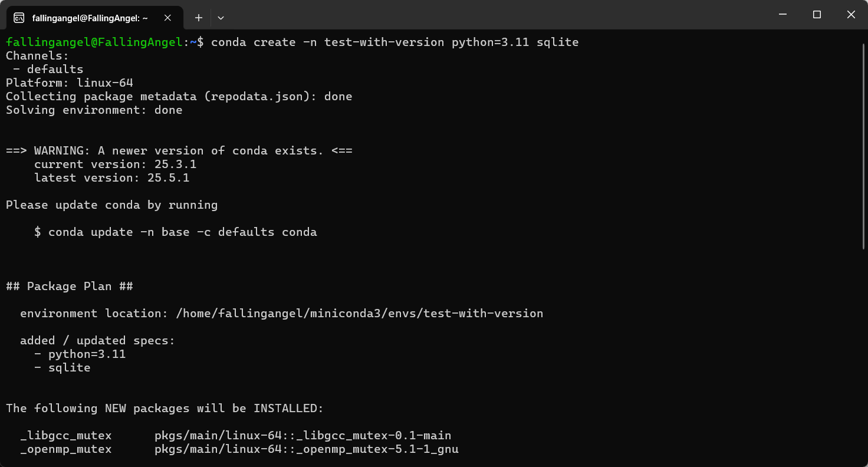
Task: Maximize the terminal window
Action: point(817,15)
